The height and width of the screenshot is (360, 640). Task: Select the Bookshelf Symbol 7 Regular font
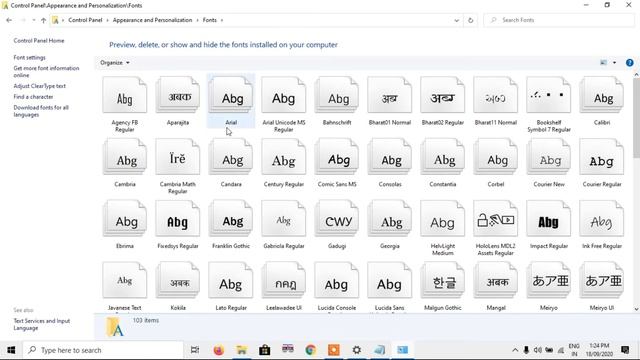click(x=549, y=104)
